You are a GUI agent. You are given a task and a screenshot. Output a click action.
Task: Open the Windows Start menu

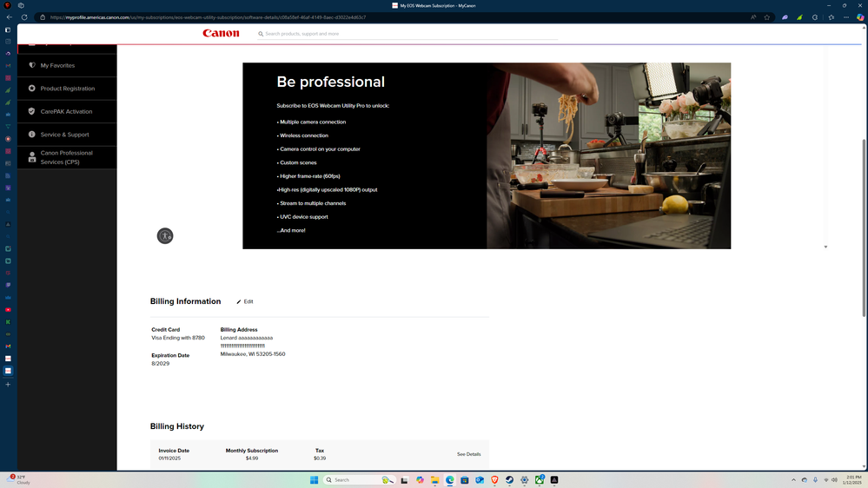click(x=314, y=479)
